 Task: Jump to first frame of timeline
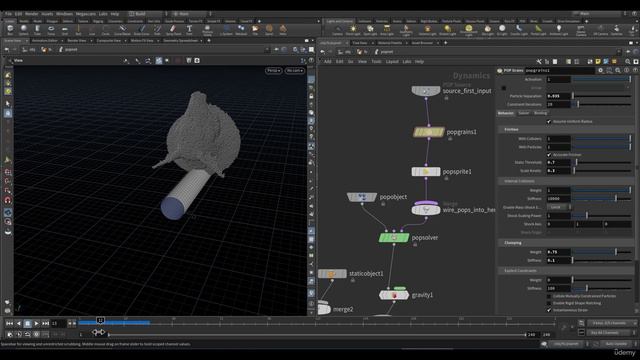pos(9,323)
